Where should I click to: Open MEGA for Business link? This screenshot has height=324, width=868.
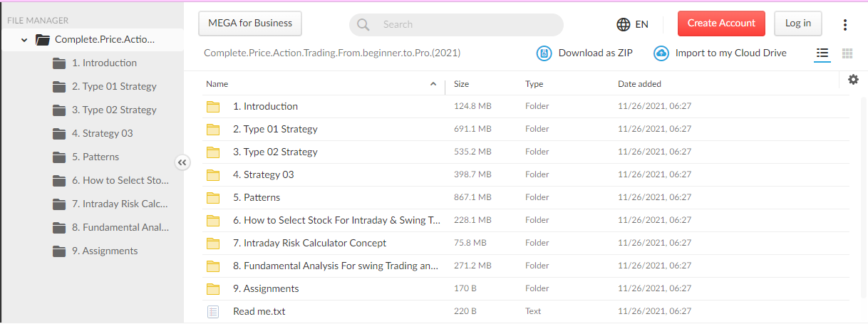click(x=250, y=23)
